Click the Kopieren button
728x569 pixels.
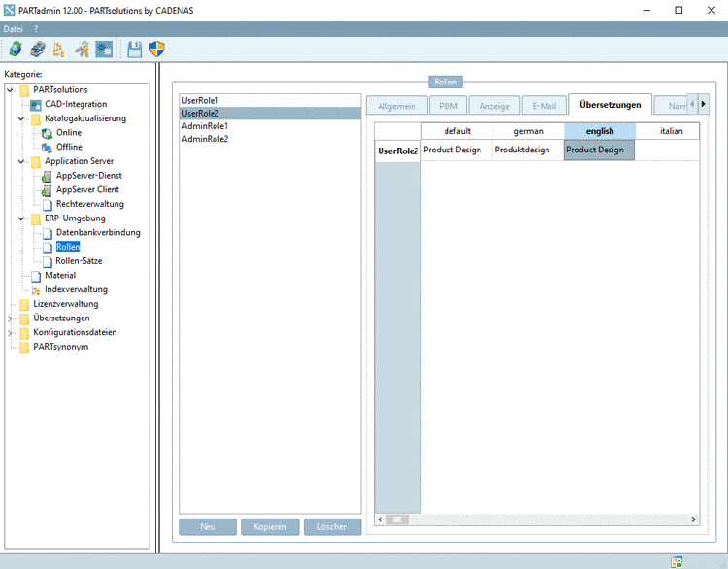click(270, 526)
